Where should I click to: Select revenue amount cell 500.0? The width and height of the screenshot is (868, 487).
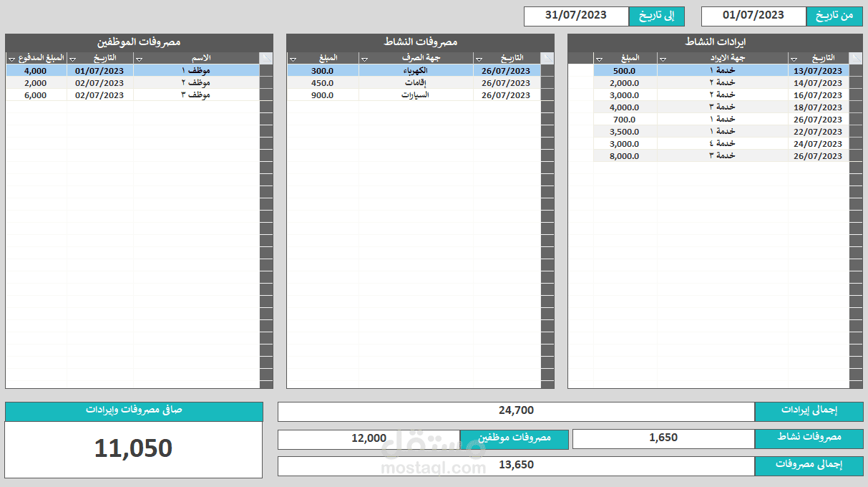point(625,71)
